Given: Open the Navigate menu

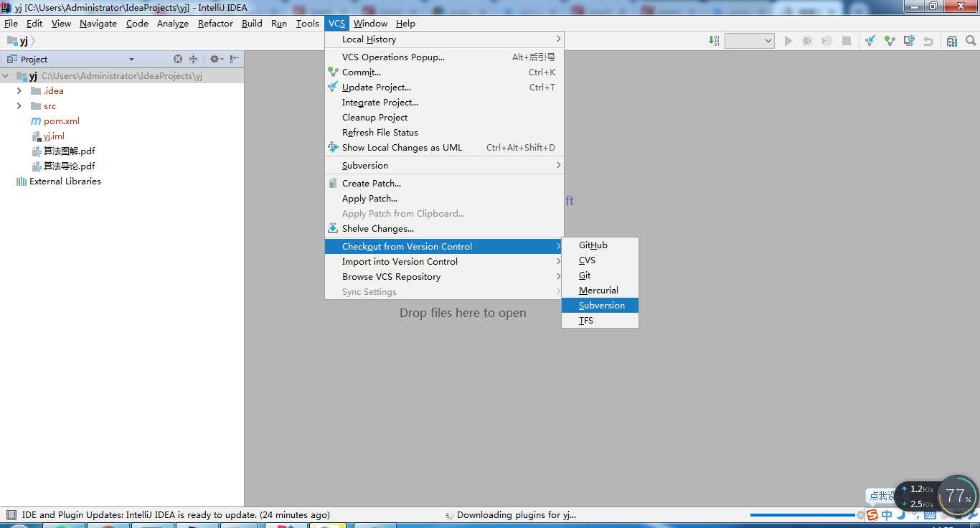Looking at the screenshot, I should (x=98, y=23).
